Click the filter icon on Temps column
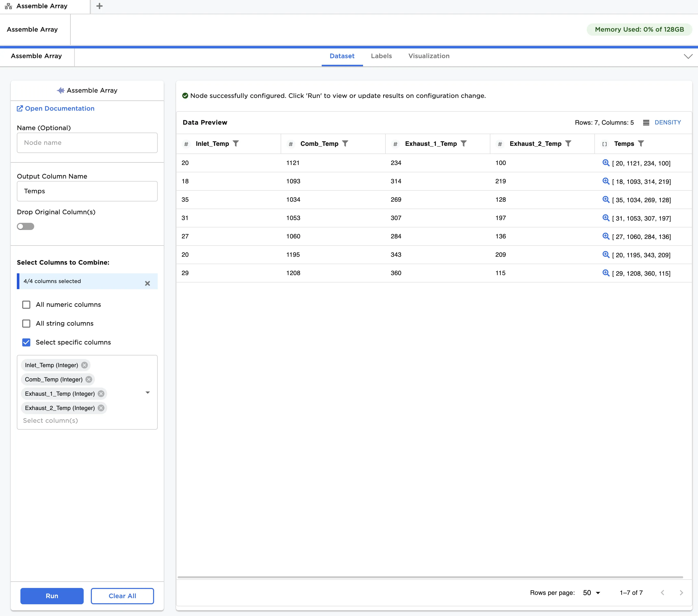The height and width of the screenshot is (616, 698). 641,143
